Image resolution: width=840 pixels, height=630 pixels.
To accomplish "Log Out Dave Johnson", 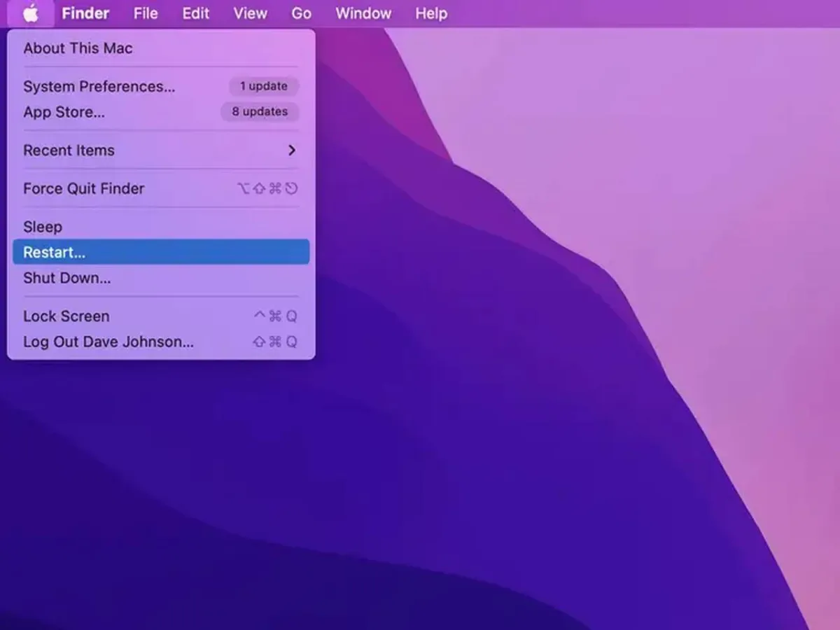I will coord(108,342).
